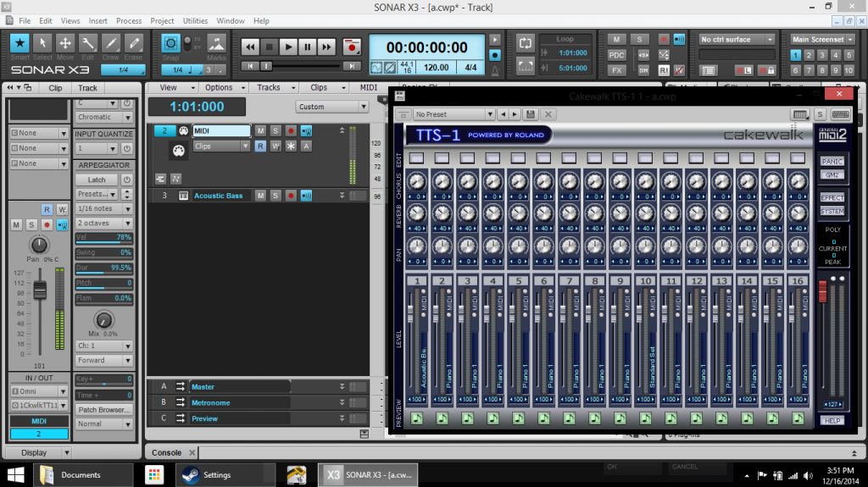Open the Utilities menu
Image resolution: width=868 pixels, height=487 pixels.
195,20
